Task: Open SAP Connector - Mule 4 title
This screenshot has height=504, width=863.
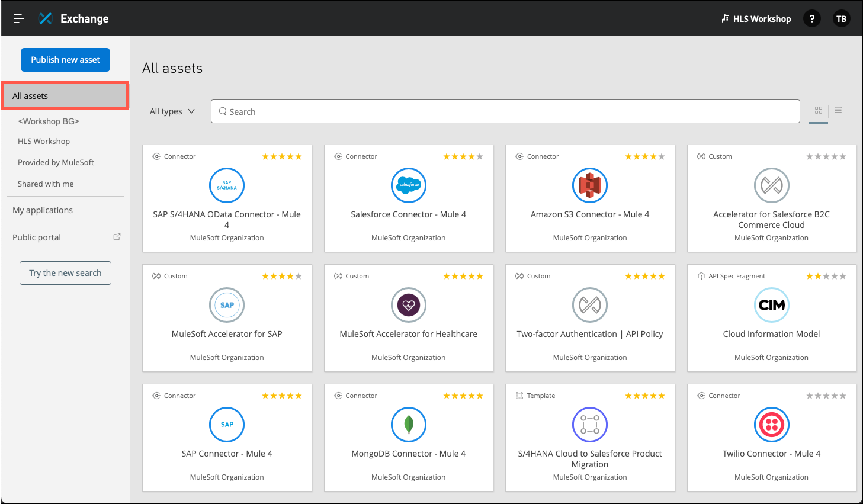Action: [x=227, y=454]
